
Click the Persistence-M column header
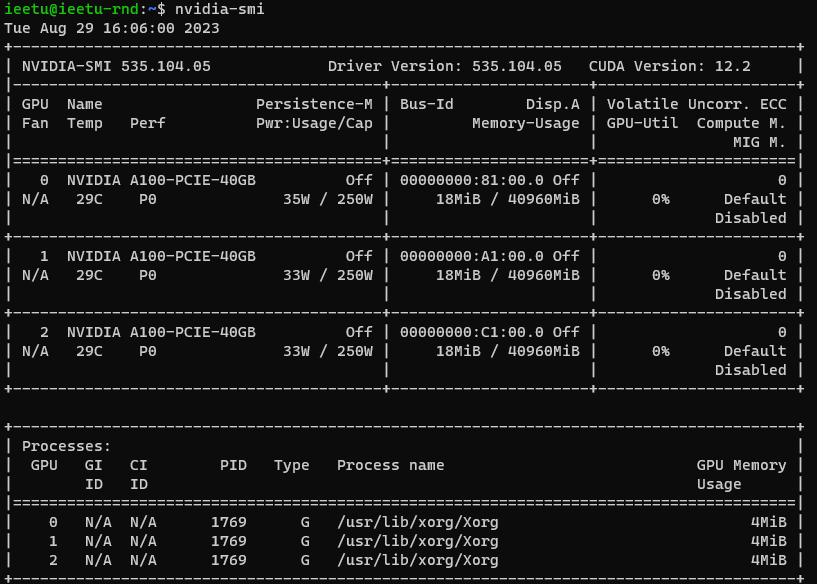pyautogui.click(x=314, y=104)
